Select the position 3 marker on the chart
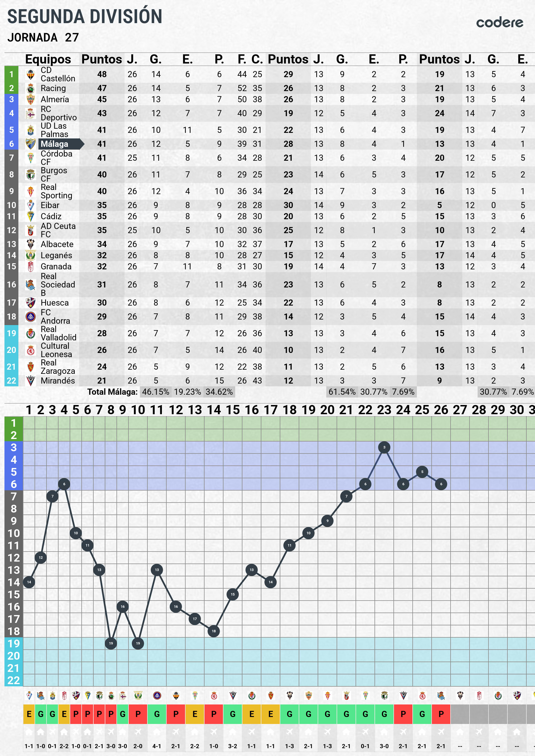535x756 pixels. [384, 447]
